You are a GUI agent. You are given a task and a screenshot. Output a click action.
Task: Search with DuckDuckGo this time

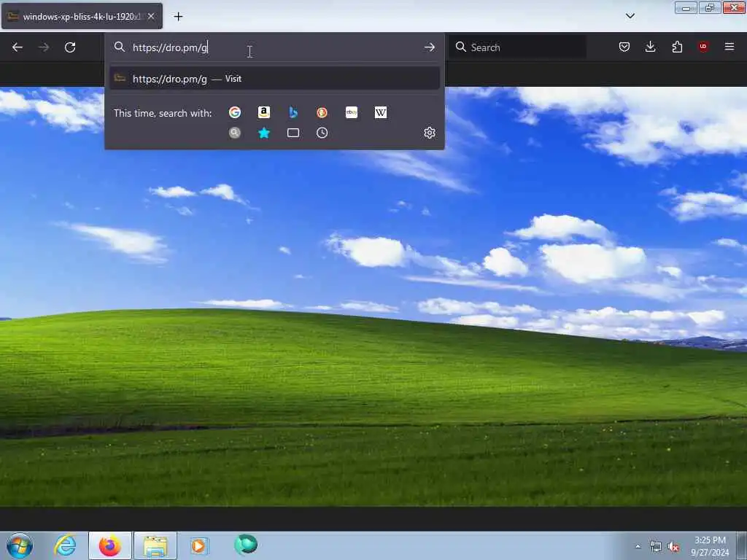(x=322, y=112)
